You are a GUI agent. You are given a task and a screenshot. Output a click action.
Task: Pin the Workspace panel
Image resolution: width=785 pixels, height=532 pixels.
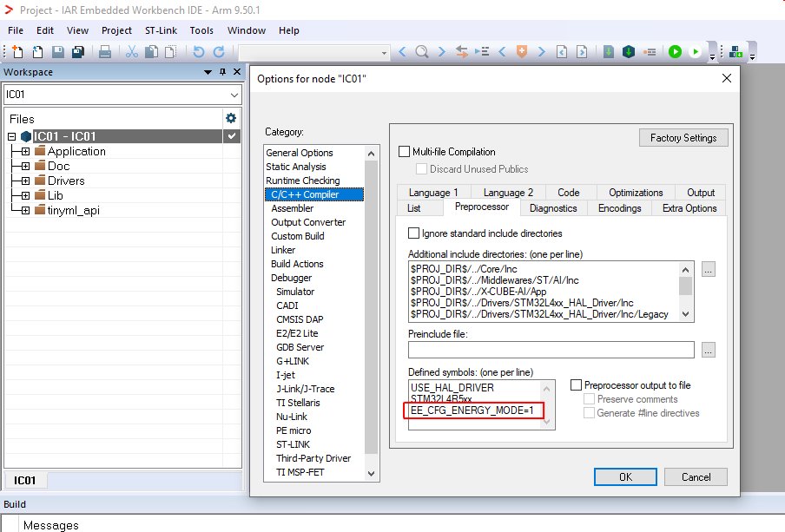pos(223,71)
